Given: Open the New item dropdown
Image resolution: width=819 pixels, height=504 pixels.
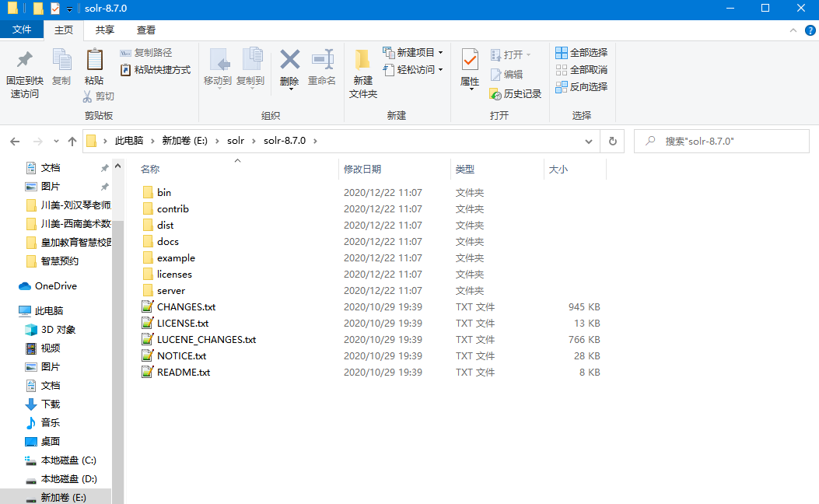Looking at the screenshot, I should (413, 52).
